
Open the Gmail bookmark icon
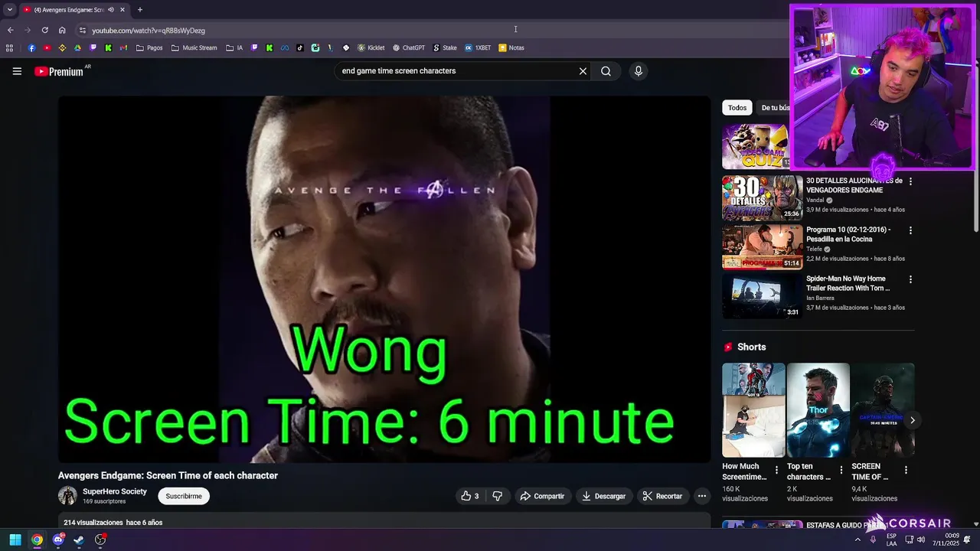123,47
